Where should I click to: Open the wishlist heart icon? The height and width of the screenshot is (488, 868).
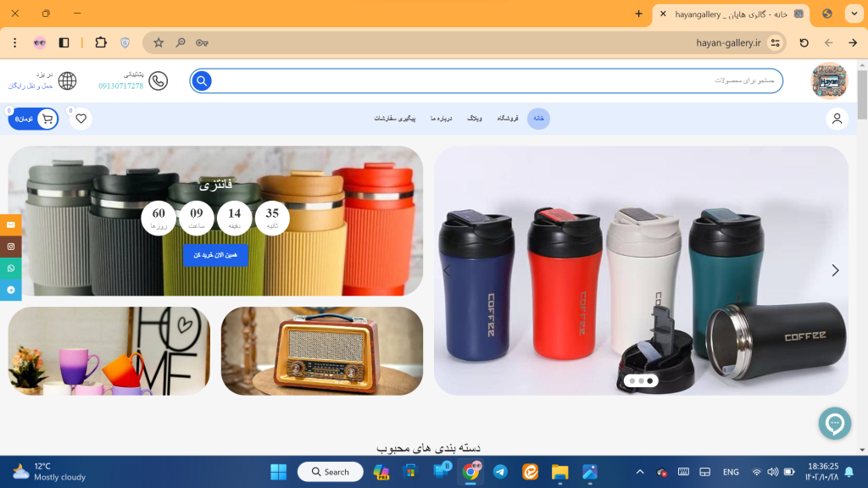(x=81, y=119)
